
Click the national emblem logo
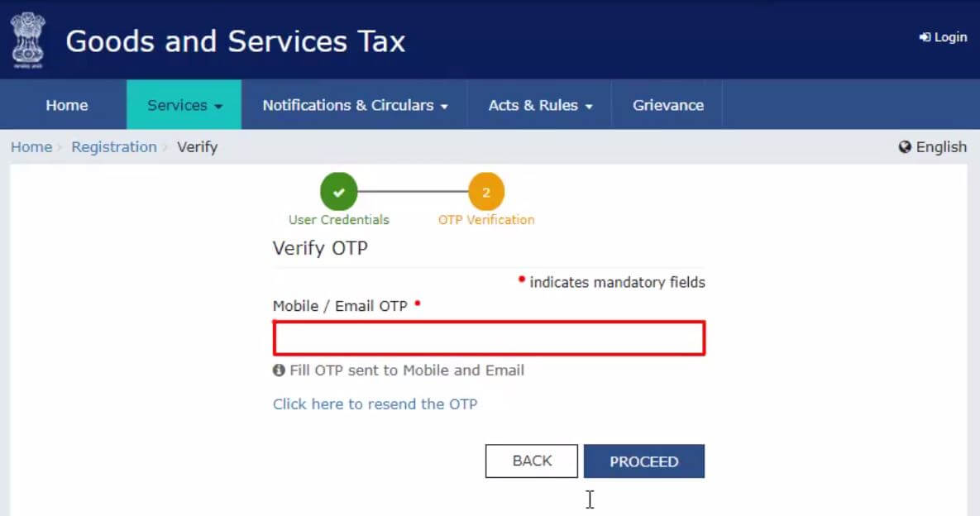point(28,40)
